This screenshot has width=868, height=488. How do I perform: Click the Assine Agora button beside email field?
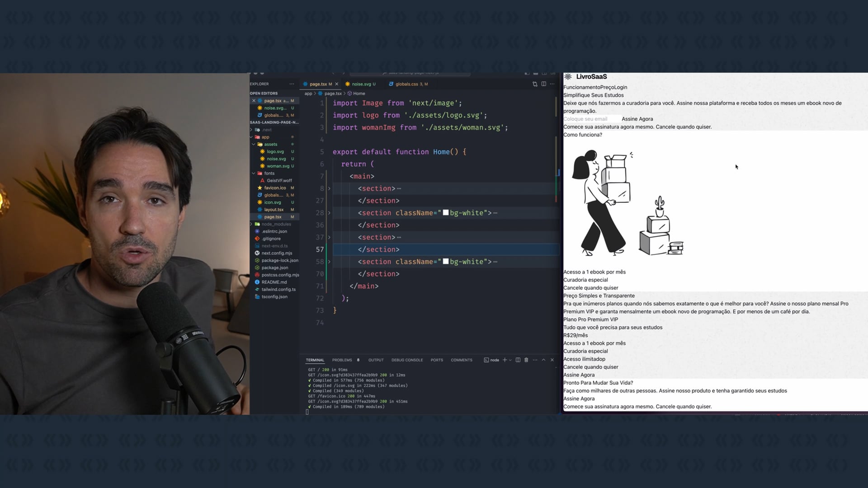click(x=637, y=119)
